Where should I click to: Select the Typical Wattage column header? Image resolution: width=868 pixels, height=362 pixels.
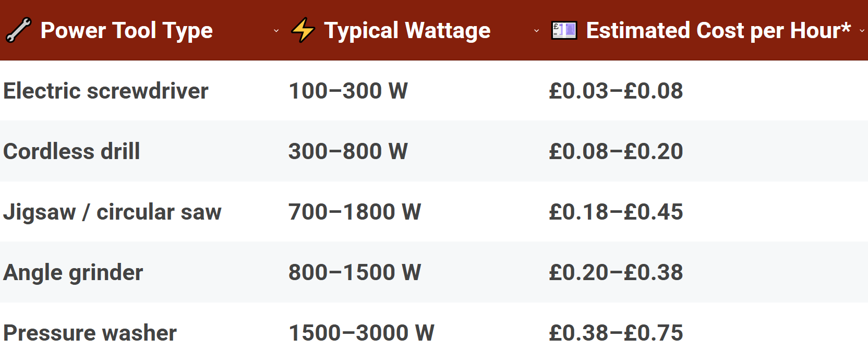[x=407, y=30]
